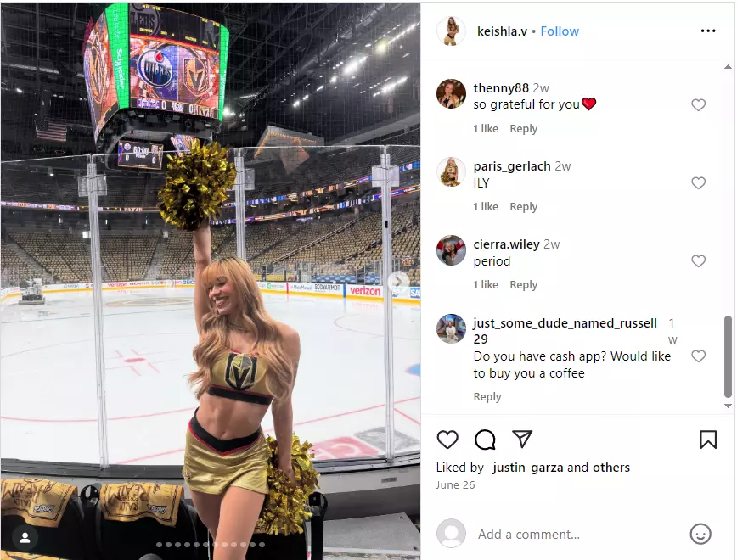The height and width of the screenshot is (560, 737).
Task: Like cierra.wiley's comment heart
Action: click(x=699, y=260)
